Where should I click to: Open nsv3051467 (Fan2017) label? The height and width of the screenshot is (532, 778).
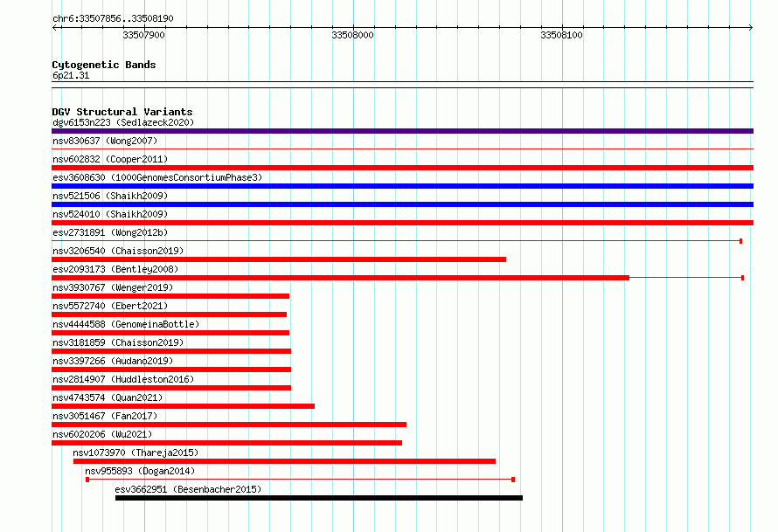point(105,416)
